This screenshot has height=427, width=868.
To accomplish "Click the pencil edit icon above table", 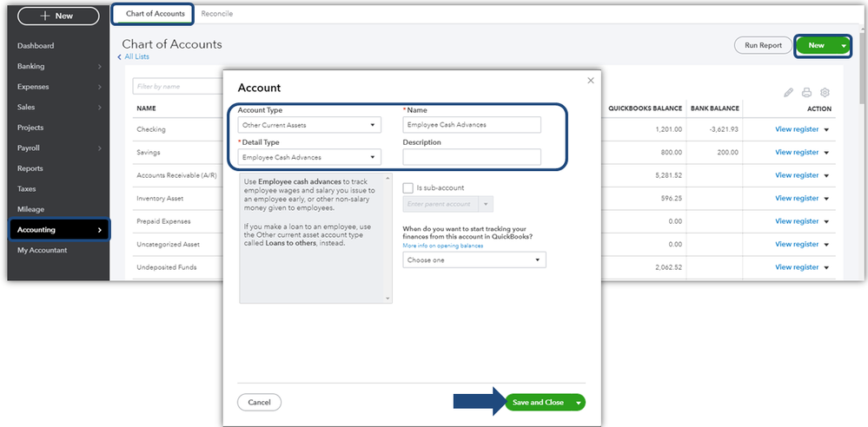I will coord(789,92).
